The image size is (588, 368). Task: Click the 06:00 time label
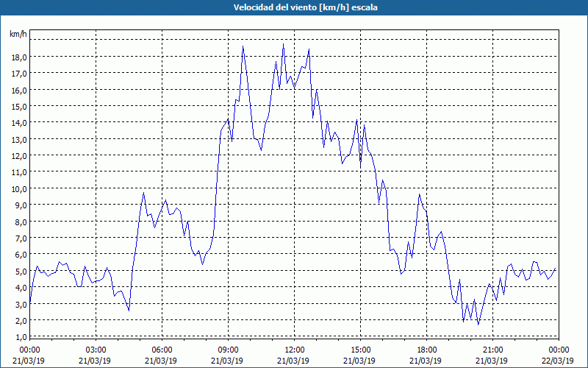coord(162,350)
